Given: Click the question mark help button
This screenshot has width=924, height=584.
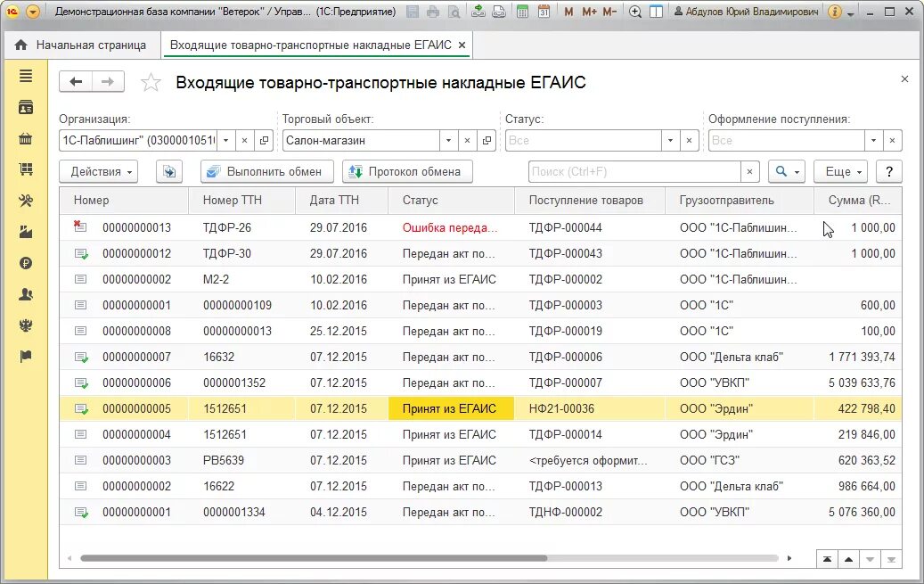Looking at the screenshot, I should (x=888, y=172).
